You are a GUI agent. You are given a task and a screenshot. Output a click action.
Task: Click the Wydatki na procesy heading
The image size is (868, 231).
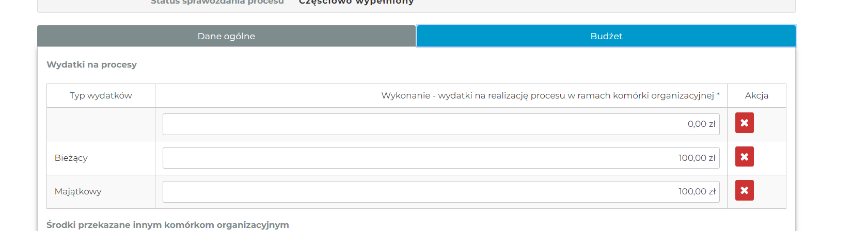pyautogui.click(x=92, y=65)
